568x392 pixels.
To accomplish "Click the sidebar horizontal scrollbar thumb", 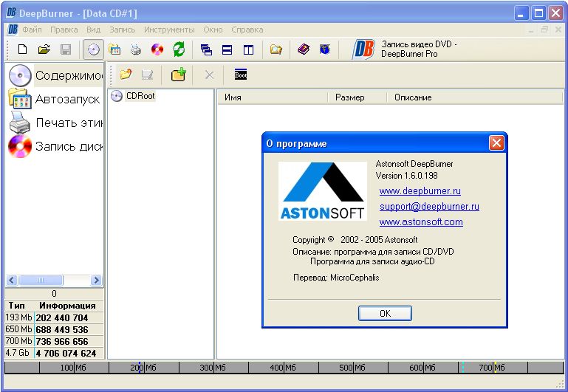I will point(41,280).
